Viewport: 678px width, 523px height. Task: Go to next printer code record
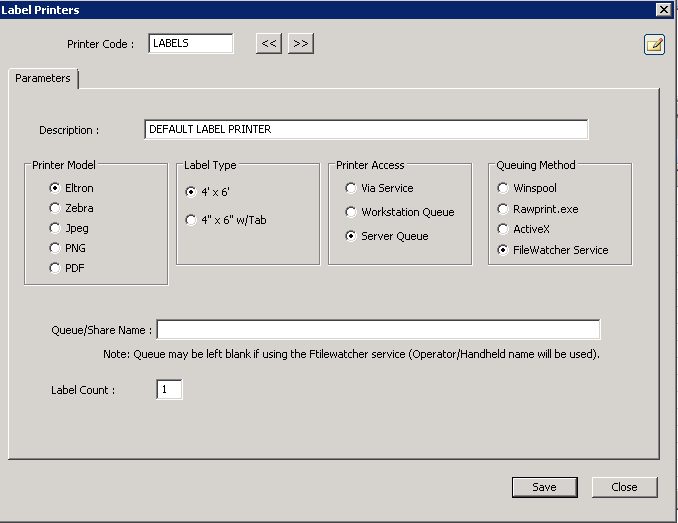(300, 43)
